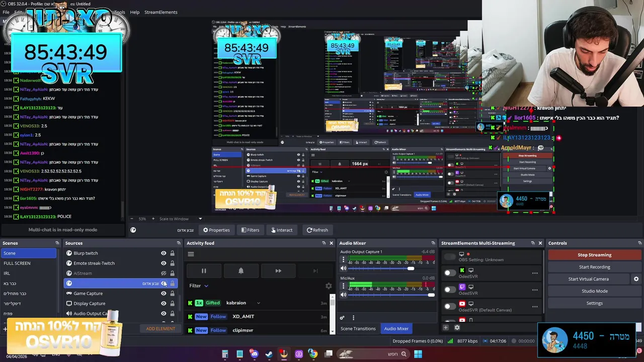
Task: Expand the kabraion gifted event
Action: (258, 303)
